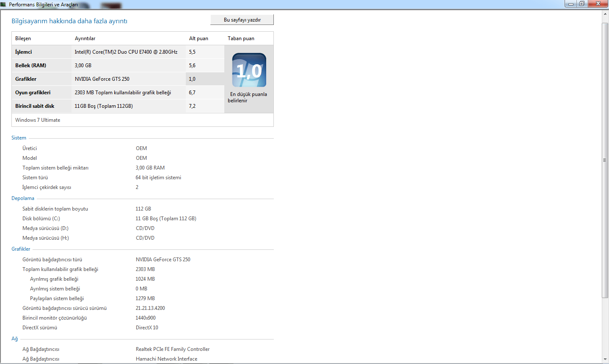
Task: Select the driver version '21.21.13.4200'
Action: 150,308
